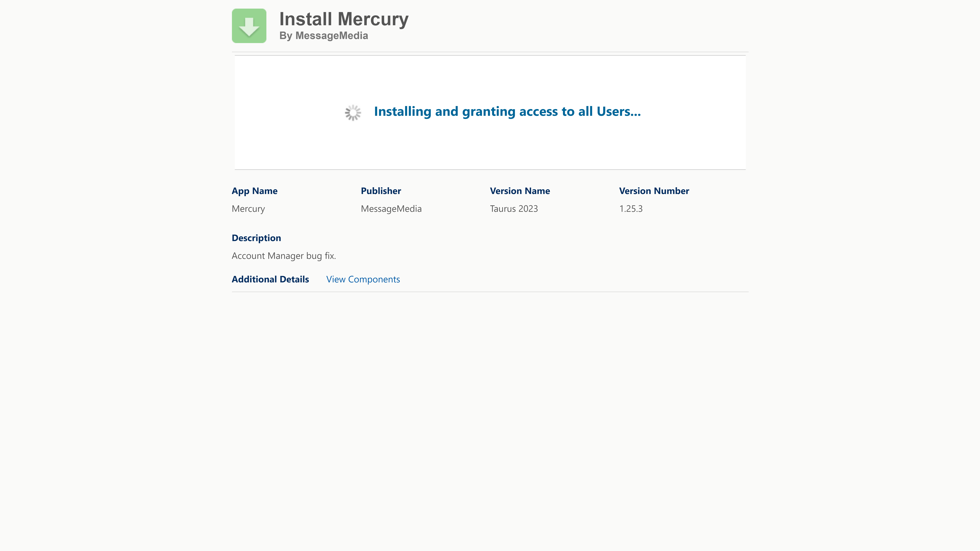This screenshot has width=980, height=551.
Task: Select the Version Number label
Action: click(x=654, y=191)
